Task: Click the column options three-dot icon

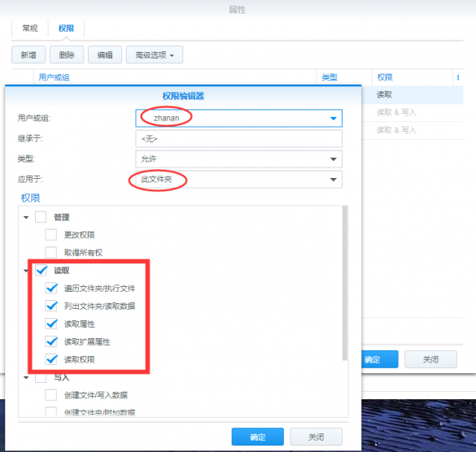Action: click(458, 78)
